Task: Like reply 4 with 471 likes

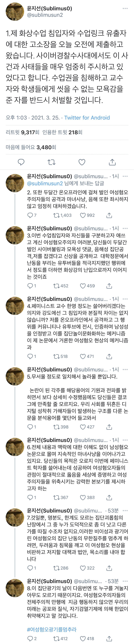Action: coord(83,356)
